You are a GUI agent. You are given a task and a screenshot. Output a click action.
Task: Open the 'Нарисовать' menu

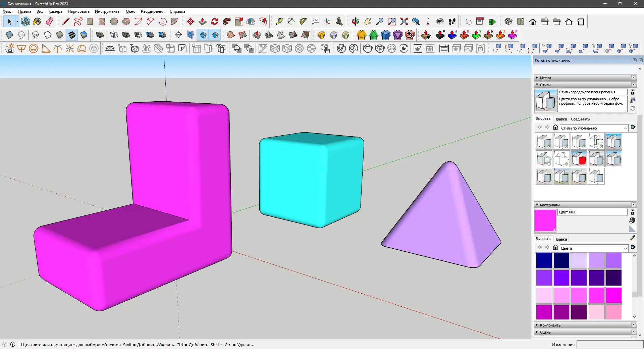[78, 11]
